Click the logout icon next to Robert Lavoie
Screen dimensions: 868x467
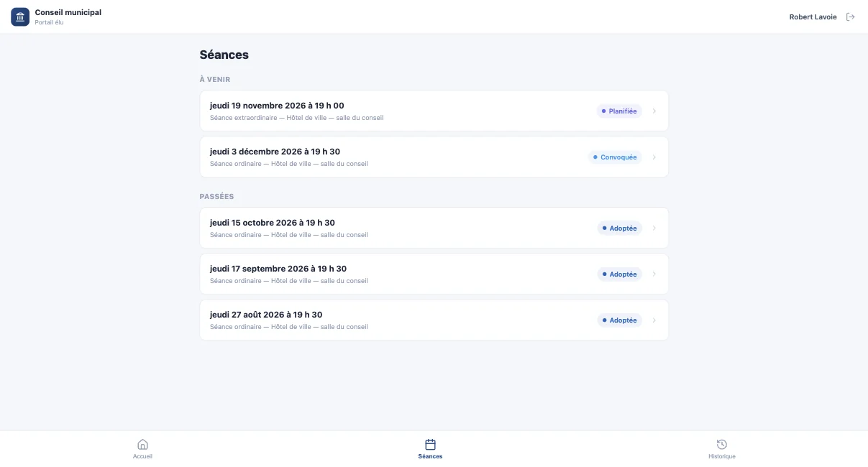tap(850, 17)
